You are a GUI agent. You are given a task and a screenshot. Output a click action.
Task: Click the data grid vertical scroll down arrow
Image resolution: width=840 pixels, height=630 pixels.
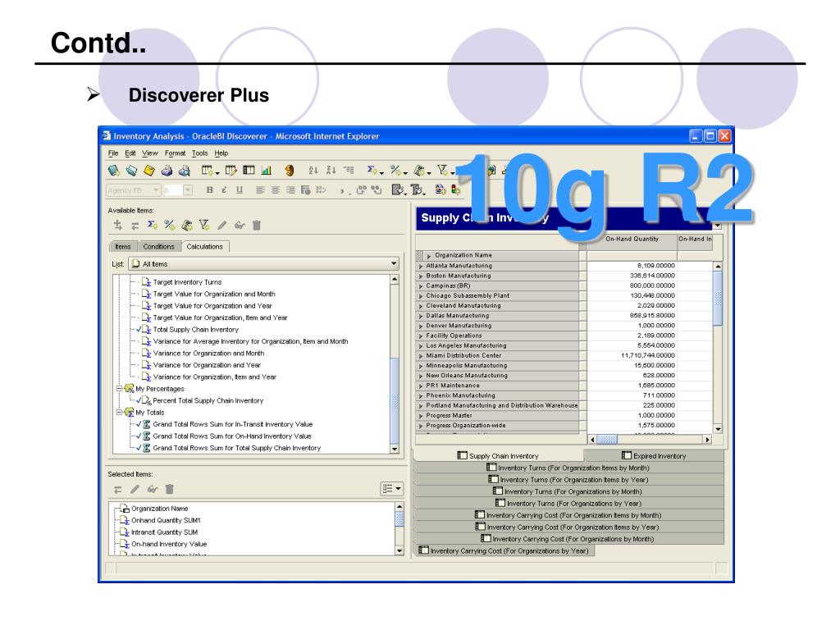(x=718, y=429)
